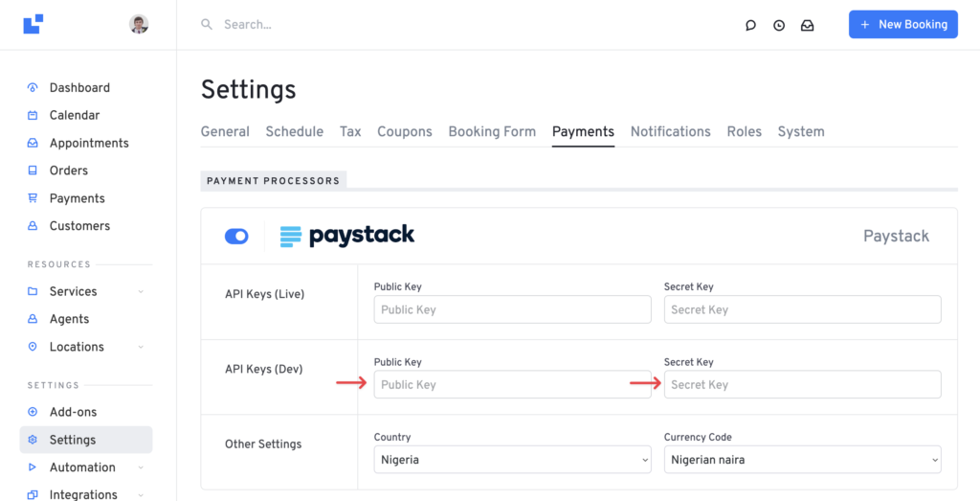This screenshot has width=980, height=501.
Task: Click the Calendar sidebar icon
Action: 33,115
